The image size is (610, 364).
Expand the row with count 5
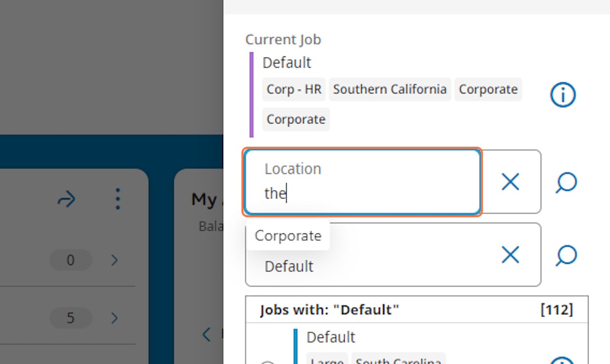pos(114,318)
